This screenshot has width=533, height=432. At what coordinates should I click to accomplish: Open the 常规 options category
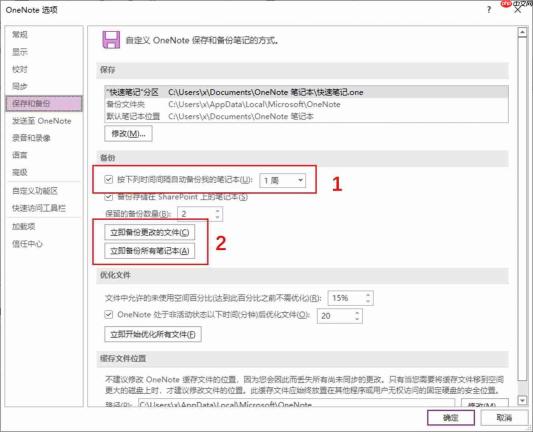pos(20,34)
